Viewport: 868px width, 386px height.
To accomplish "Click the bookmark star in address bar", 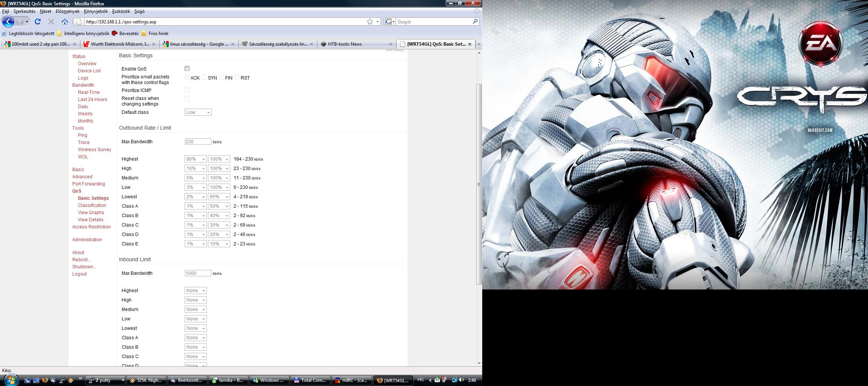I will pyautogui.click(x=370, y=22).
